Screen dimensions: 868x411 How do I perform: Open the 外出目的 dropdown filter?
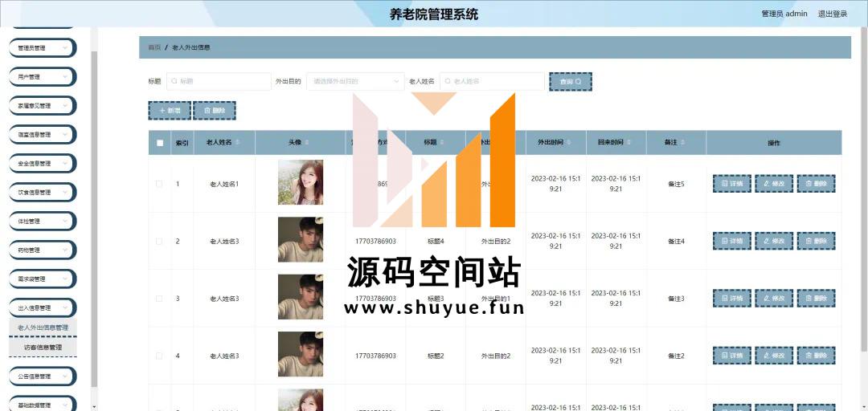coord(355,81)
